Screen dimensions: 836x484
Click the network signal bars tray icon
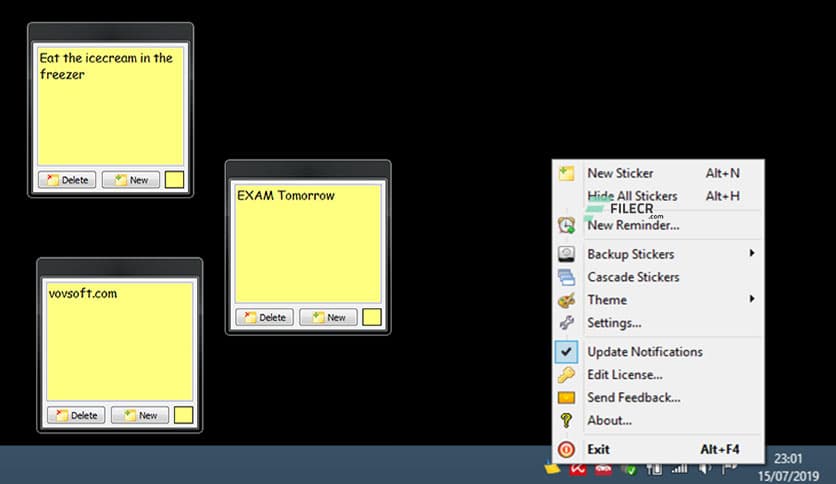[679, 469]
